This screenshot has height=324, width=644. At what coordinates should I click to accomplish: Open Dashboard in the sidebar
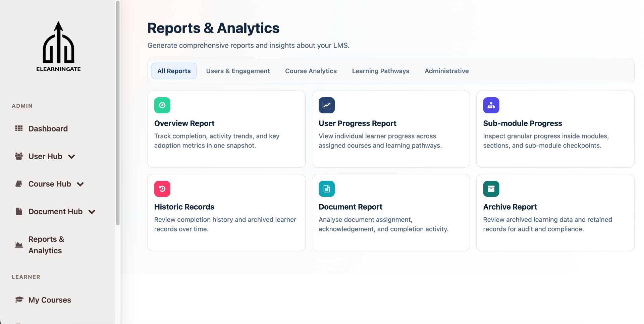(x=48, y=129)
